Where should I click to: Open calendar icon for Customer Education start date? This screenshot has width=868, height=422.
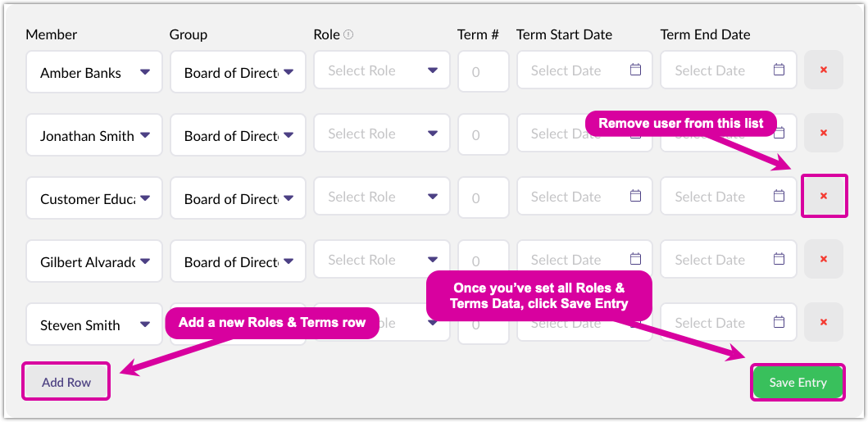point(635,197)
